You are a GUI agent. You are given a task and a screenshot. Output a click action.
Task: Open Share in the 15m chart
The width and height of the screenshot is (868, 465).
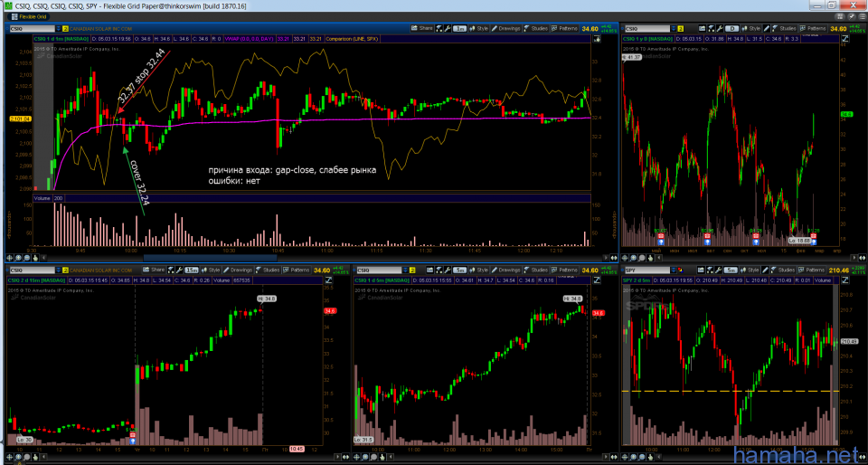[x=154, y=270]
